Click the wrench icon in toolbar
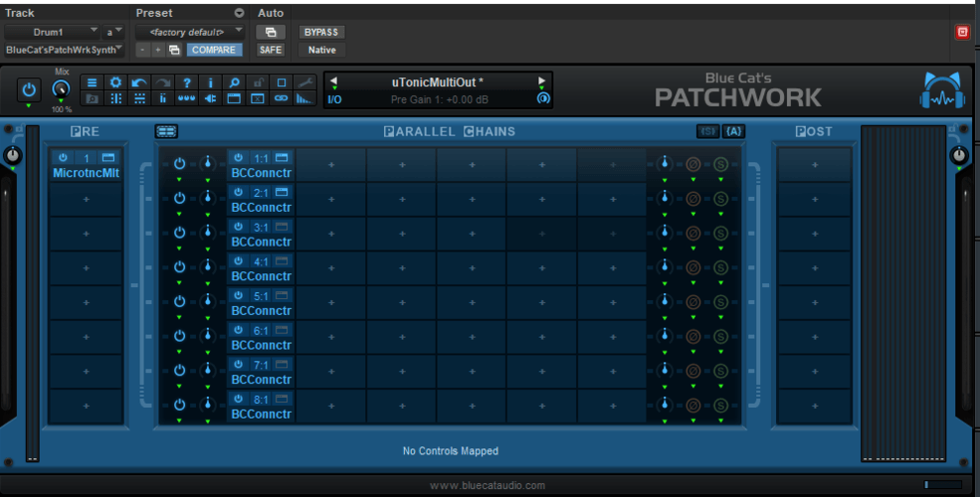This screenshot has height=497, width=980. coord(305,83)
